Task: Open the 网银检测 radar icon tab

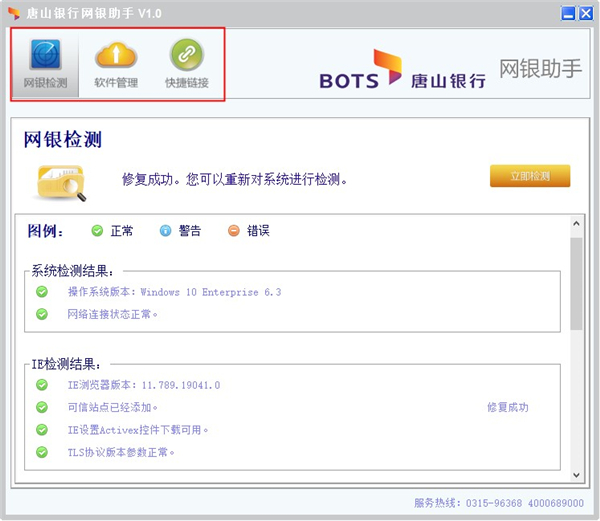Action: [x=45, y=63]
